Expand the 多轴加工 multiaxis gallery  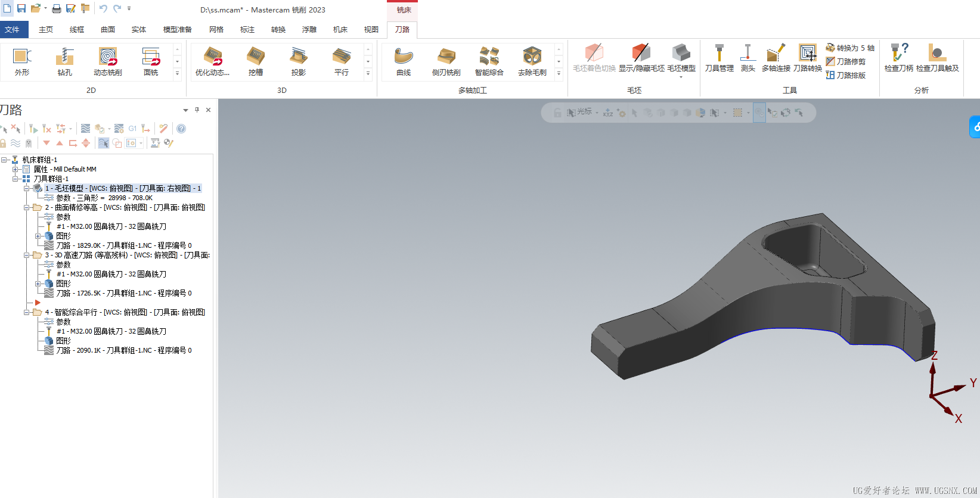[559, 74]
